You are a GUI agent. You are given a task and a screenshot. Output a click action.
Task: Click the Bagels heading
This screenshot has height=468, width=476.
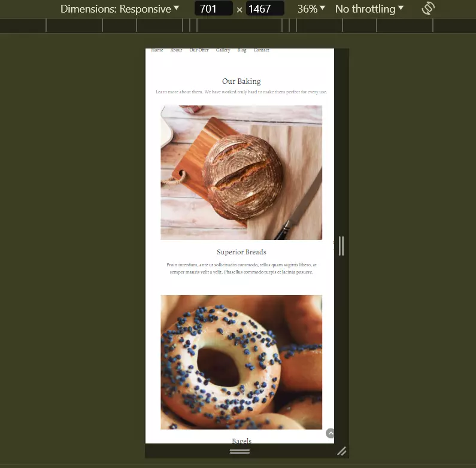(242, 440)
